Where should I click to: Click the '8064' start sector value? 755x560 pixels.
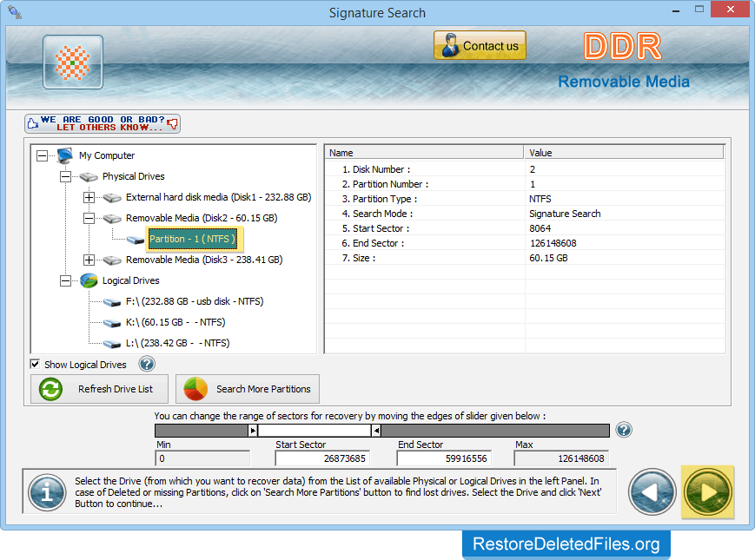[x=540, y=228]
